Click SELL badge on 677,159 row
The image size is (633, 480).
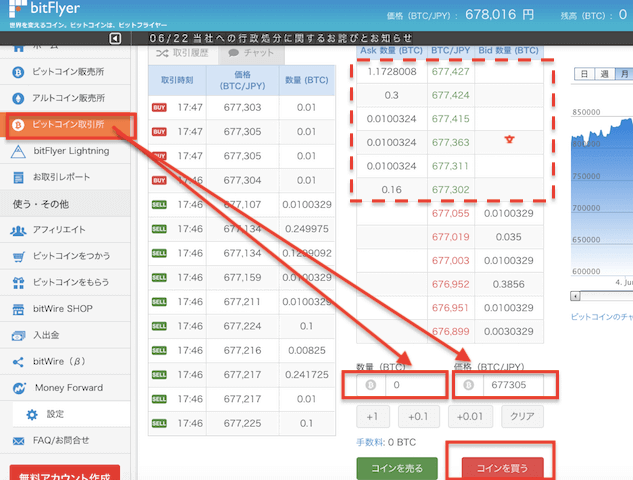pos(159,278)
